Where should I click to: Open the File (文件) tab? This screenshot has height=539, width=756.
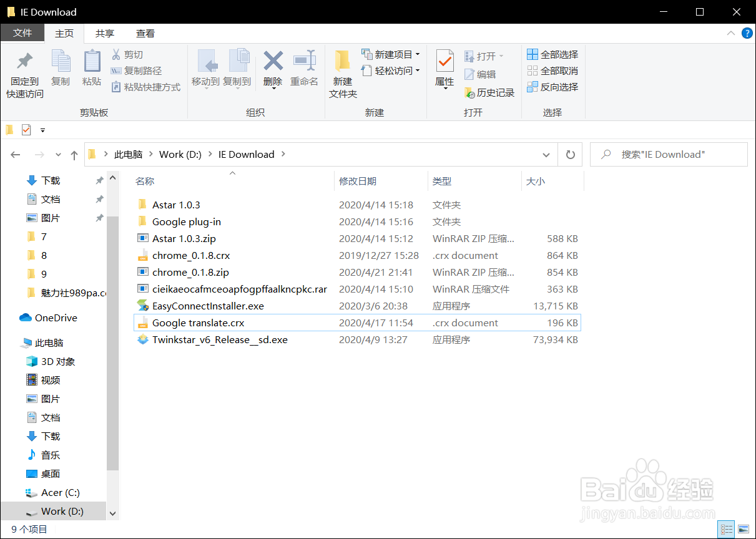pyautogui.click(x=22, y=33)
